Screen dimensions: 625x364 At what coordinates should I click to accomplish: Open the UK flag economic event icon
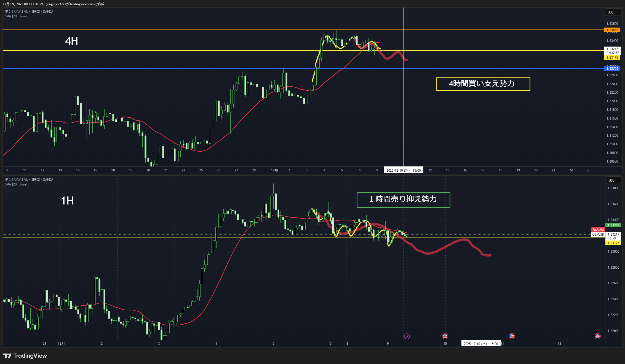point(597,336)
